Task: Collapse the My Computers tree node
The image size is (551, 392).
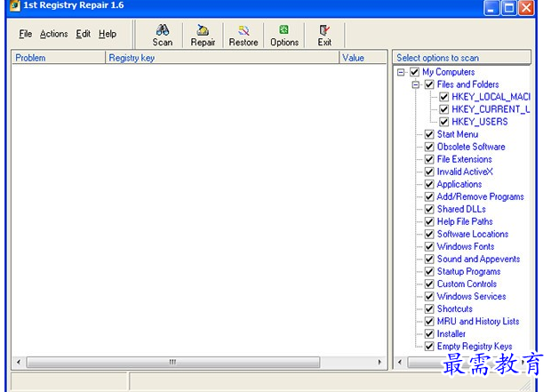Action: tap(401, 72)
